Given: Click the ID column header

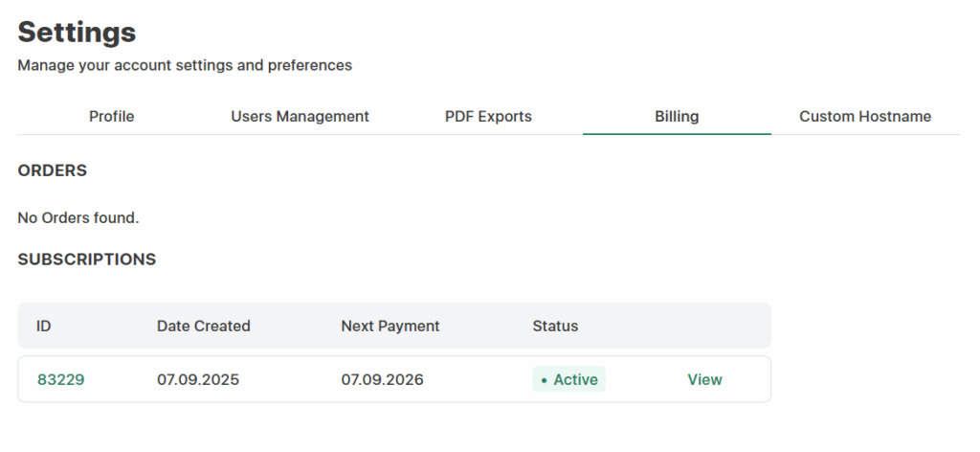Looking at the screenshot, I should [44, 327].
